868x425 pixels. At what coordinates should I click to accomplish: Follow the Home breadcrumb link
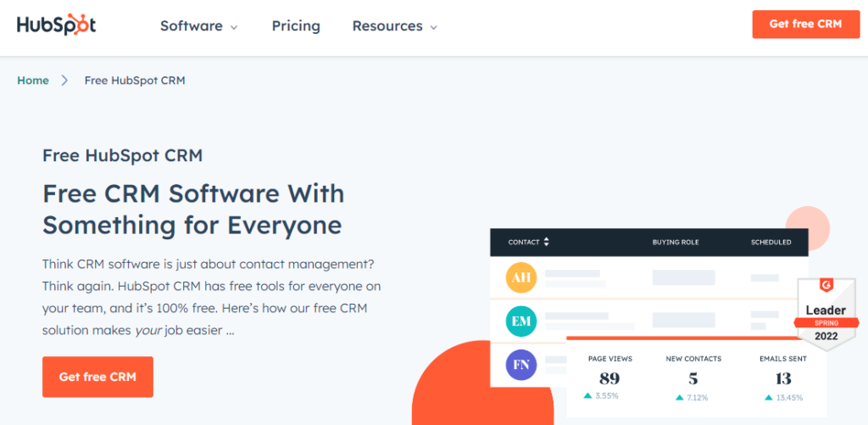pos(33,81)
